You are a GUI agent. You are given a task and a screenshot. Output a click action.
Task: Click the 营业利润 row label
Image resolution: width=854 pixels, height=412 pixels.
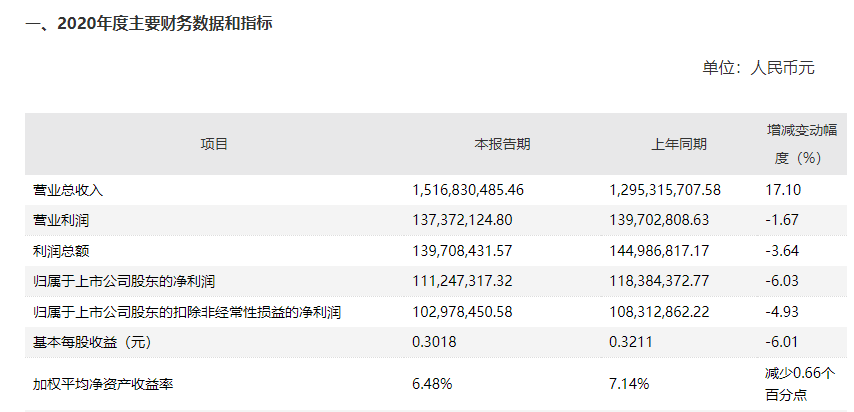coord(61,219)
